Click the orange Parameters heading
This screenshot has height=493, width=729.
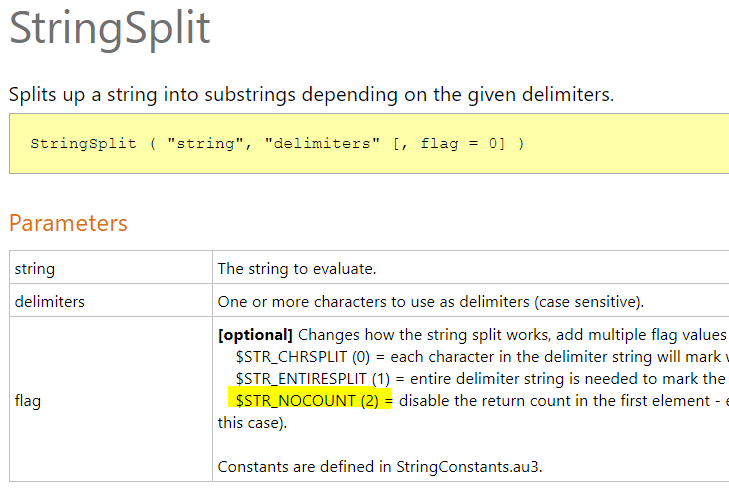[69, 223]
